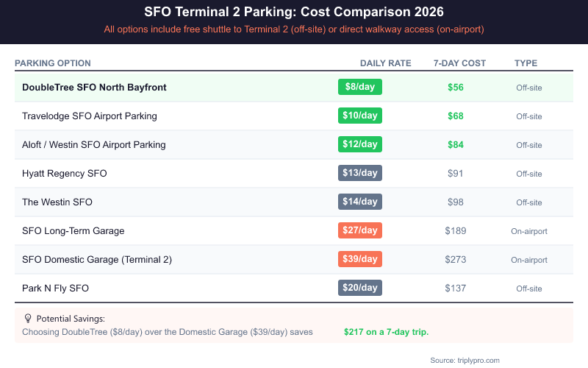Click the SFO Long-Term Garage option name
588x368 pixels.
point(73,230)
